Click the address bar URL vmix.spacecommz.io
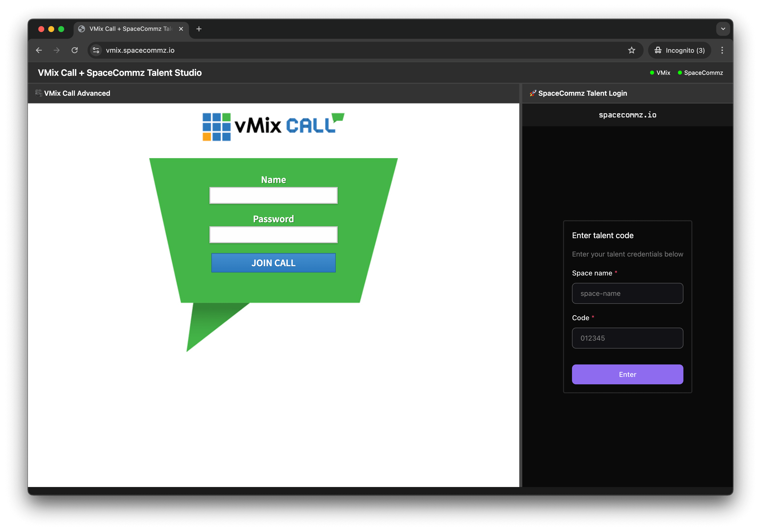Screen dimensions: 761x532 click(140, 50)
